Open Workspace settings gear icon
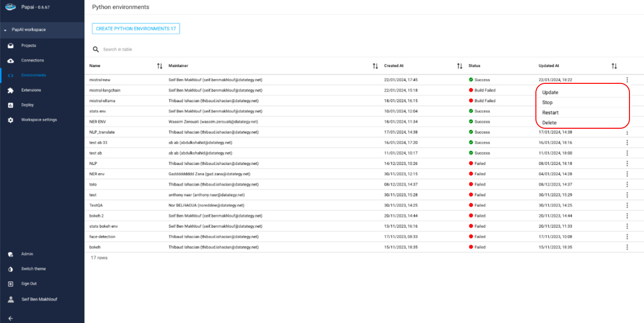This screenshot has height=323, width=644. 11,120
